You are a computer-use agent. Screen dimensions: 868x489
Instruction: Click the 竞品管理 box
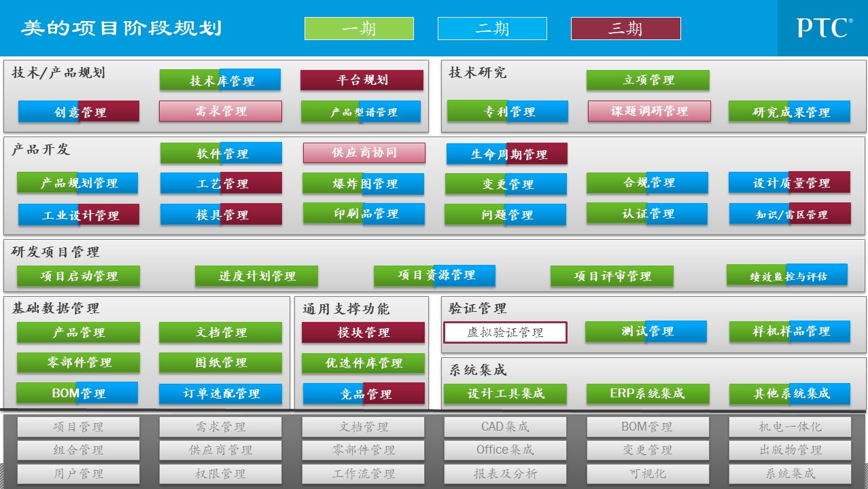pyautogui.click(x=364, y=394)
